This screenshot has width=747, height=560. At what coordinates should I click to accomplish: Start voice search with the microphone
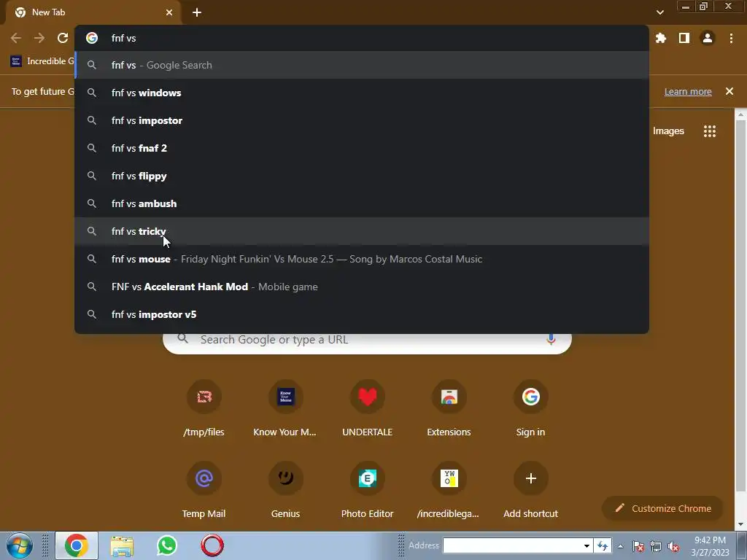551,339
